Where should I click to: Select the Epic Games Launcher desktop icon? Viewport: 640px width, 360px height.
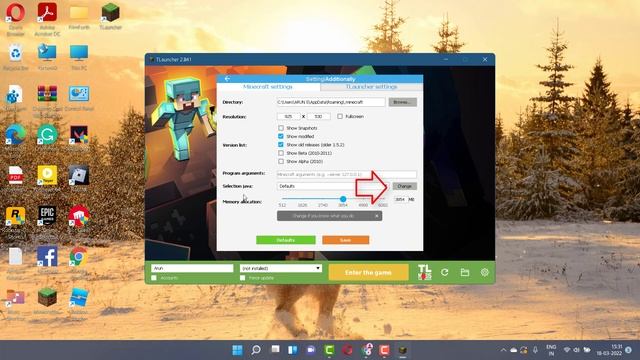[47, 216]
